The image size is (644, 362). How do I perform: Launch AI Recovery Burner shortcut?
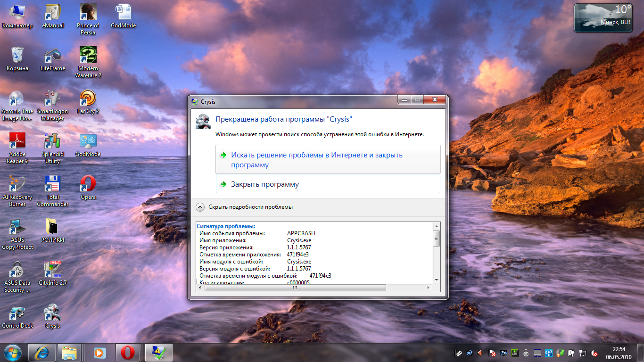[x=17, y=191]
